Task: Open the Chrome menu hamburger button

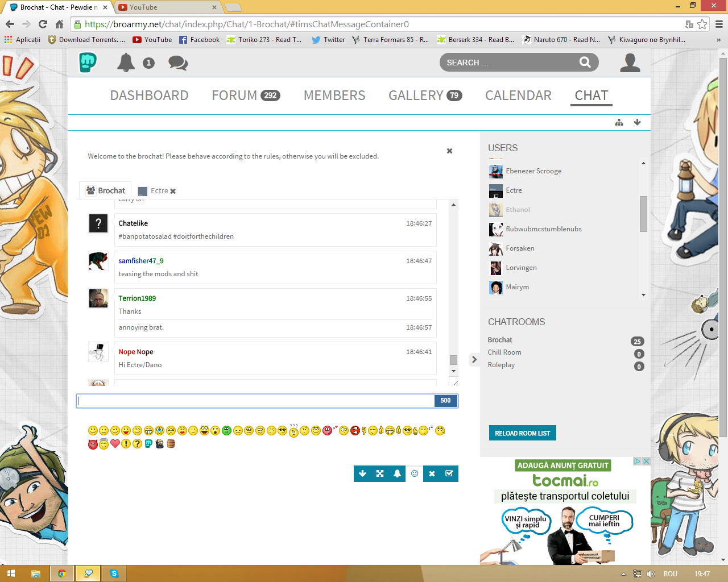Action: coord(719,24)
